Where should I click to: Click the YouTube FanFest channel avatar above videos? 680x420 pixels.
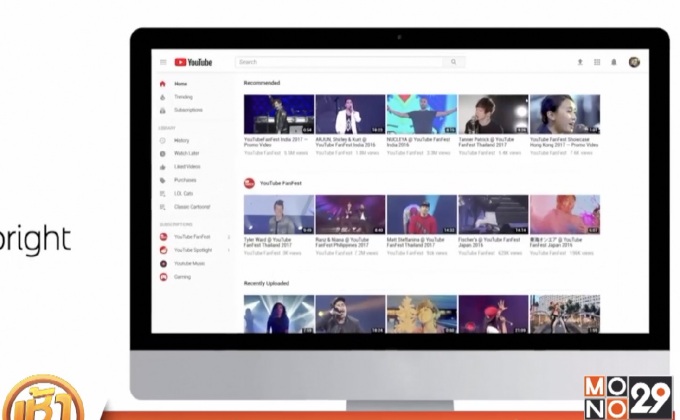coord(249,183)
